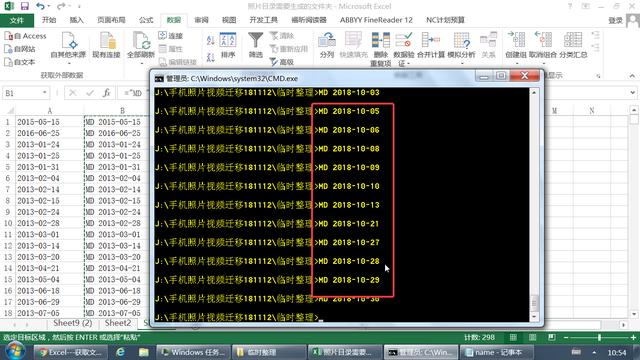Click 分列 text to columns
The image size is (640, 360).
pyautogui.click(x=327, y=45)
